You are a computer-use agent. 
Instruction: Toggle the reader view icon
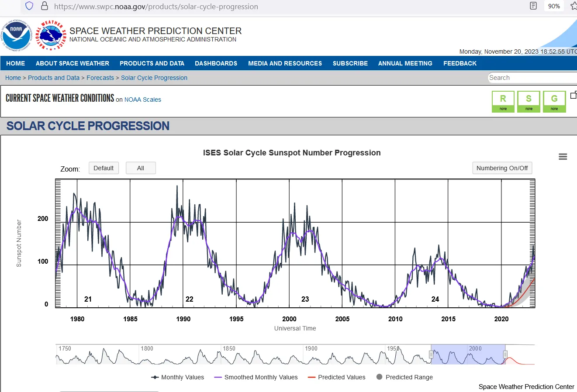coord(533,6)
